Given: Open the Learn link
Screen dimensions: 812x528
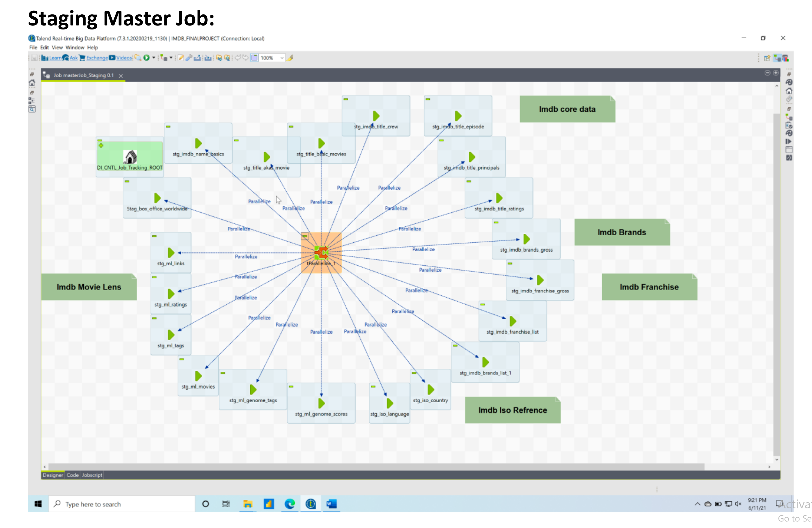Looking at the screenshot, I should coord(56,58).
